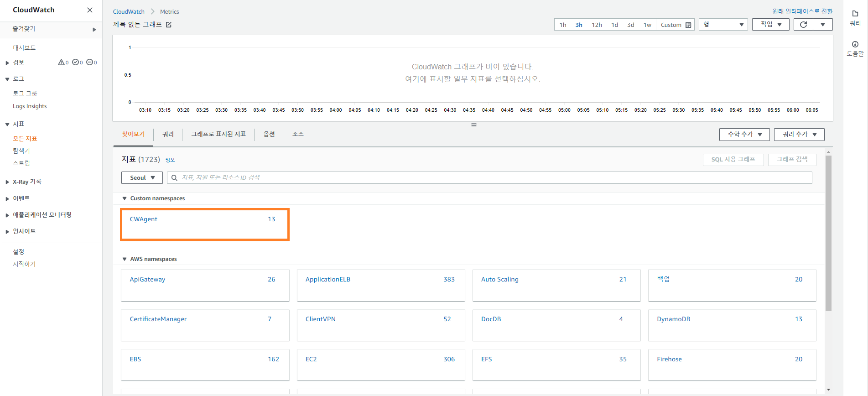This screenshot has height=396, width=868.
Task: Open the ApiGateway namespace card
Action: point(205,285)
